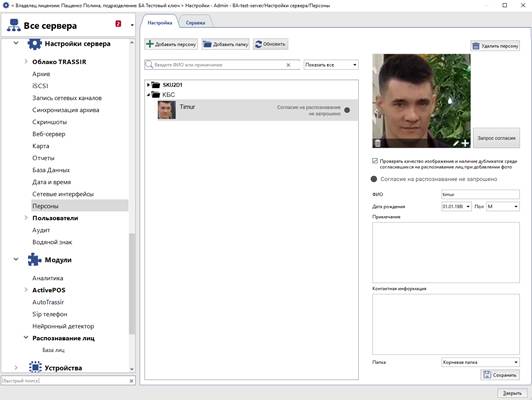Open the Пол gender dropdown
This screenshot has width=532, height=400.
(503, 206)
